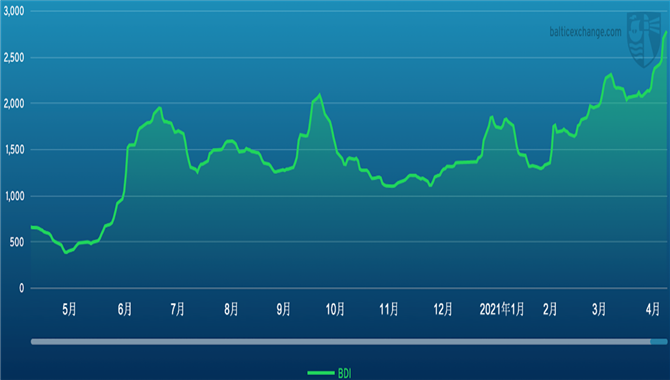670x380 pixels.
Task: Click the 9月 axis label
Action: point(283,309)
